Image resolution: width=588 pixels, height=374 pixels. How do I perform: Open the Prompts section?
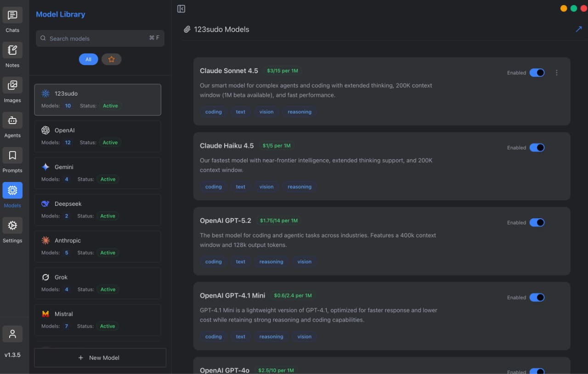tap(12, 155)
